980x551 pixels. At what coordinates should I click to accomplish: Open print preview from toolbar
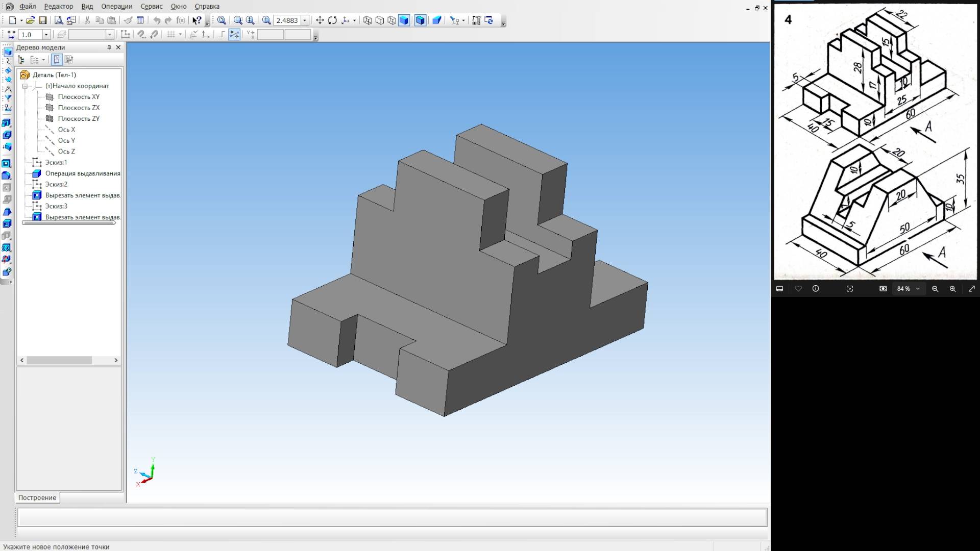pos(59,20)
